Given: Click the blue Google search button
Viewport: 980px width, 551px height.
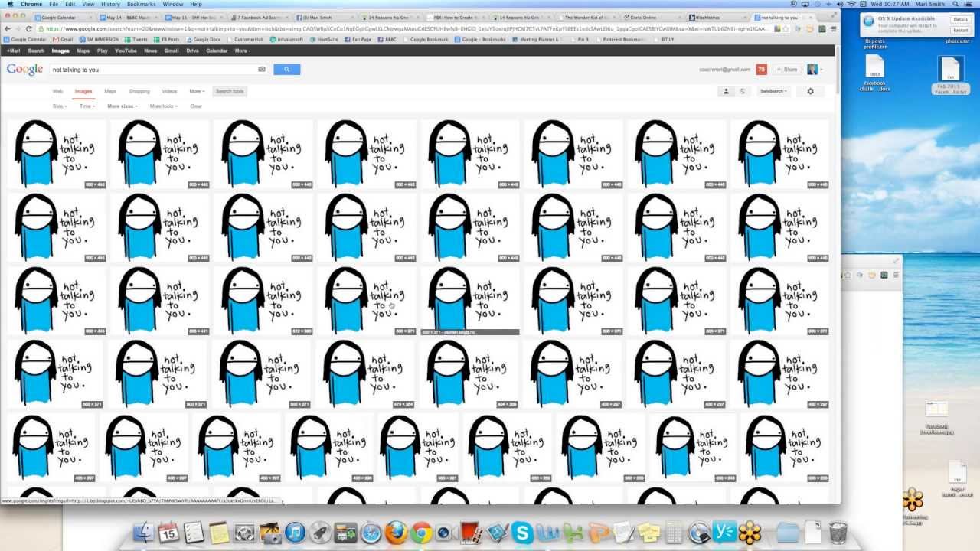Looking at the screenshot, I should click(x=286, y=70).
